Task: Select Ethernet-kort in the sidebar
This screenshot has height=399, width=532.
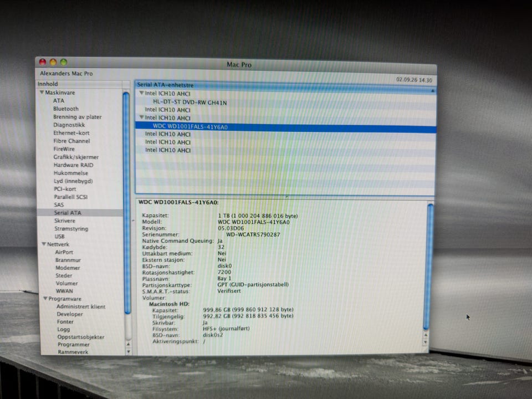Action: coord(71,133)
